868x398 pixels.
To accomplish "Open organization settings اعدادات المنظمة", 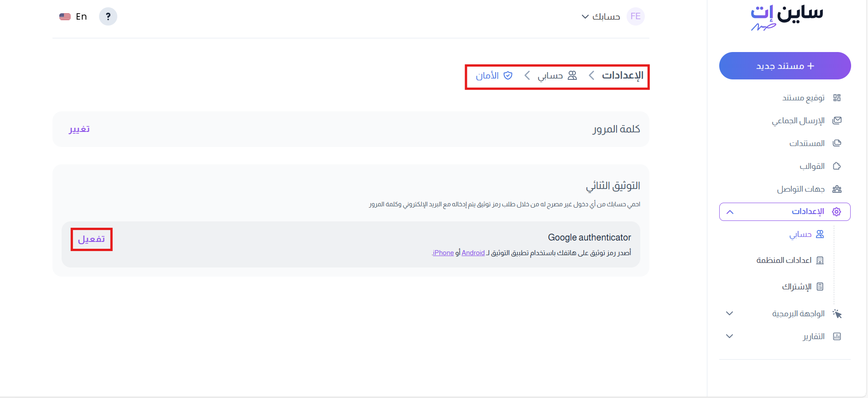I will point(784,260).
